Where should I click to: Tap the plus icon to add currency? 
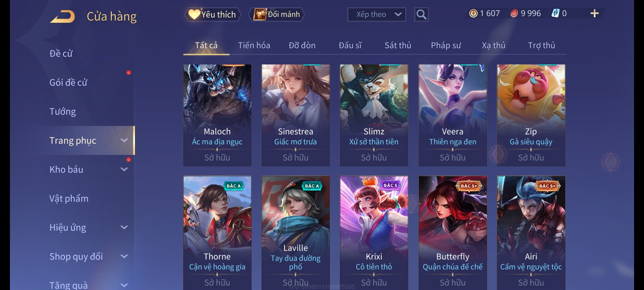coord(595,13)
